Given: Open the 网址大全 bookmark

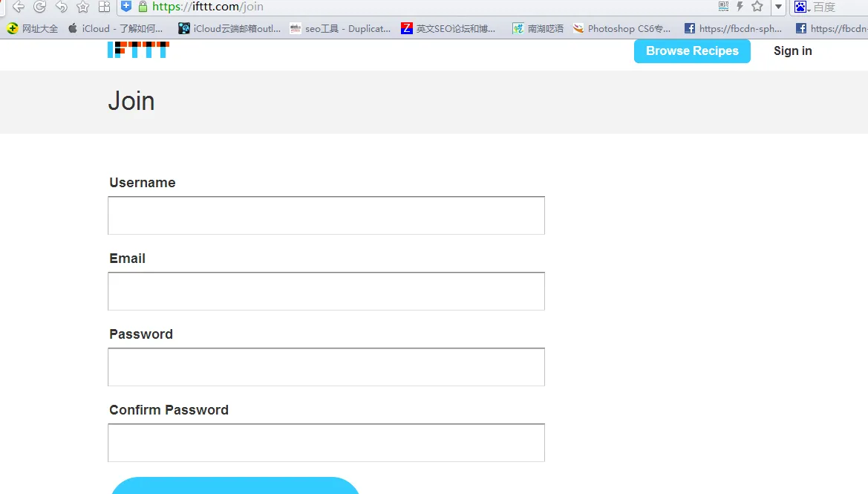Looking at the screenshot, I should click(33, 28).
